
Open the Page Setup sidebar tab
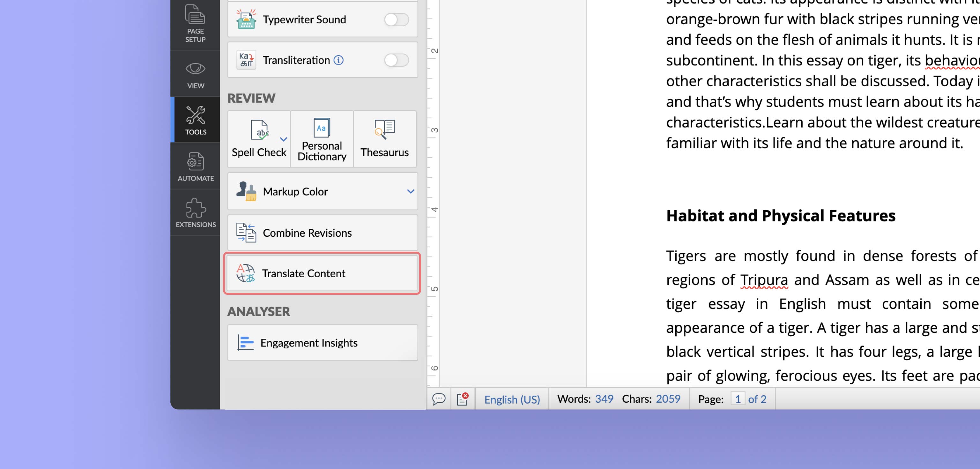195,23
